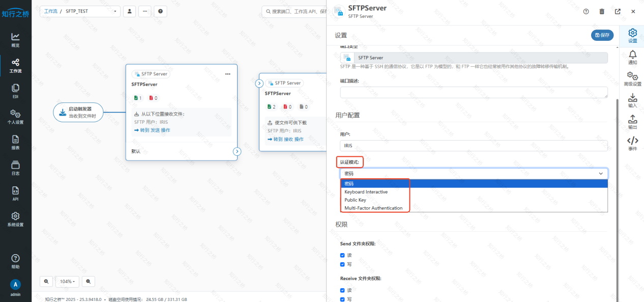Delete the SFTPServer port via trash icon
Viewport: 644px width, 302px height.
[602, 11]
